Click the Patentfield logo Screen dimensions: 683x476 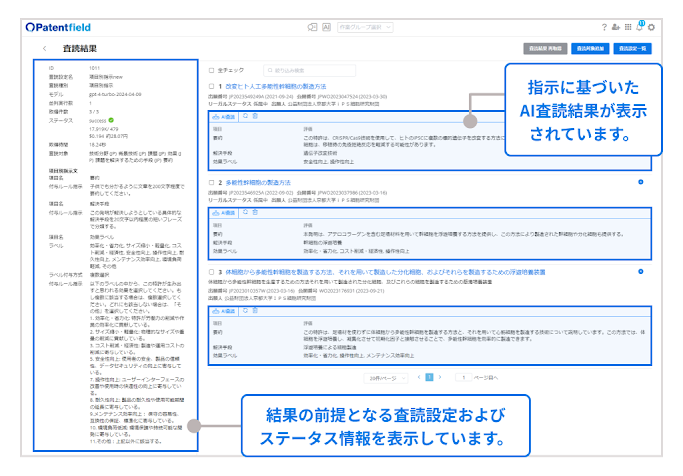(x=63, y=26)
